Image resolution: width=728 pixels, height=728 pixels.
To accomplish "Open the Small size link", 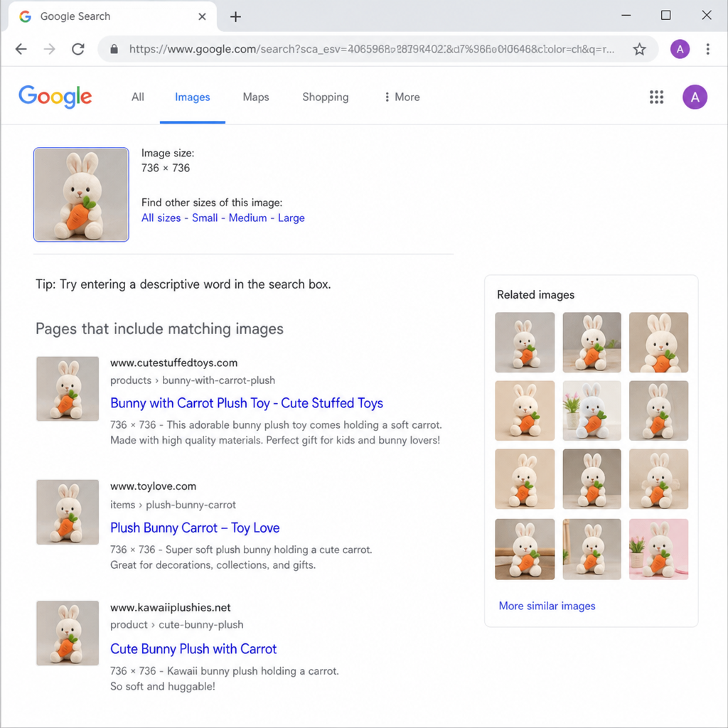I will [x=205, y=218].
